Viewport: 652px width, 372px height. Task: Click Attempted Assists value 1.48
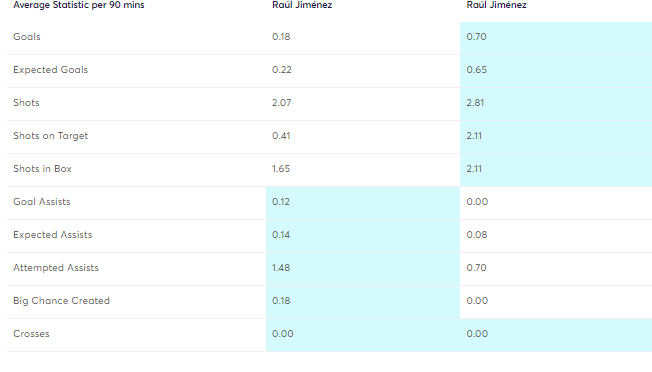(281, 268)
